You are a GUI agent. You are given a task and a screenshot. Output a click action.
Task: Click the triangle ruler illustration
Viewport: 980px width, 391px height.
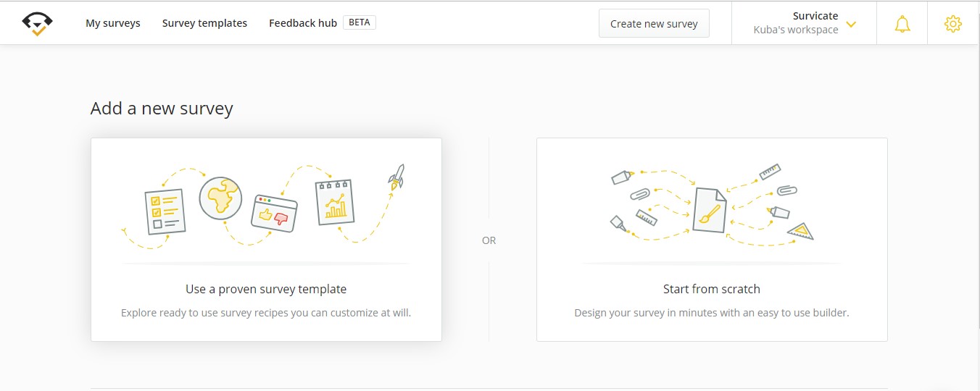coord(801,231)
